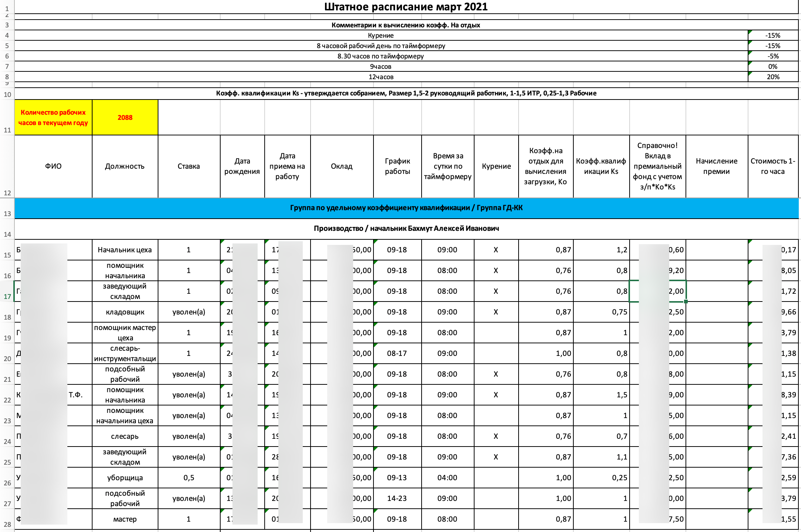Click the 'ФИО' column header cell

(x=53, y=166)
